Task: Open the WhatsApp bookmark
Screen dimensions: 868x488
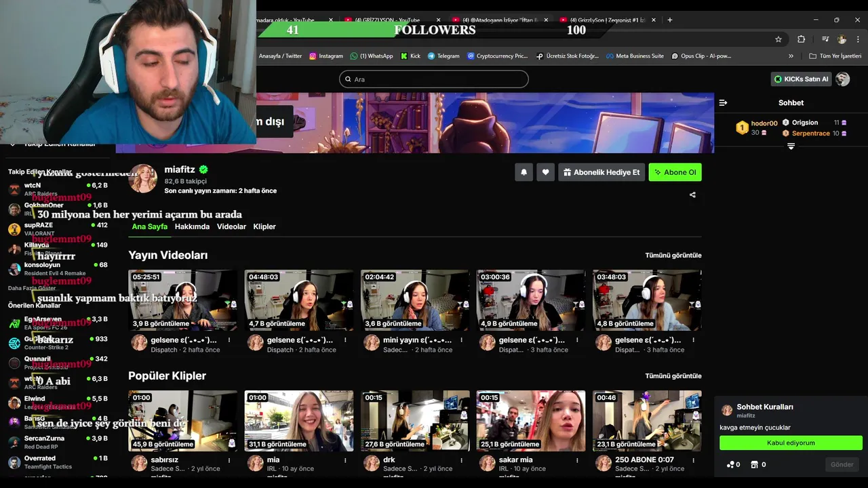Action: 372,56
